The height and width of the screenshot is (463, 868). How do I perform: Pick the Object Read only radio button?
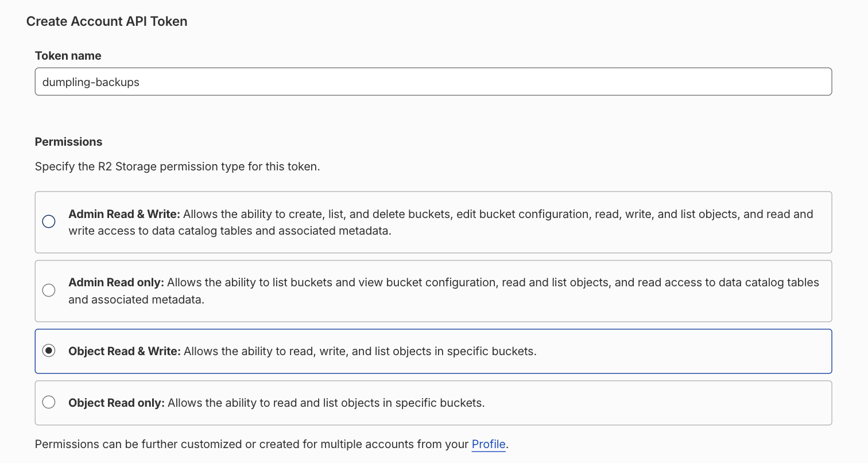[x=49, y=402]
